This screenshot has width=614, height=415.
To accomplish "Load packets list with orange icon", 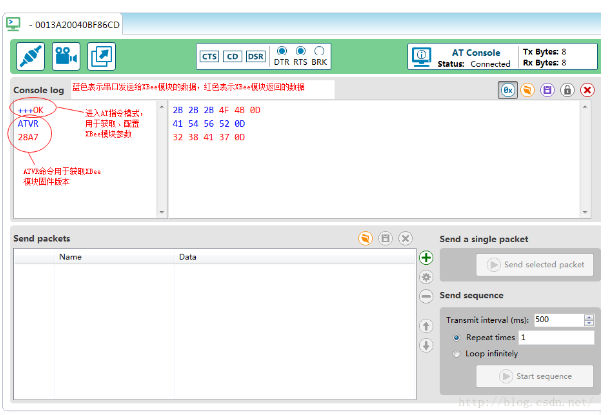I will [x=365, y=238].
